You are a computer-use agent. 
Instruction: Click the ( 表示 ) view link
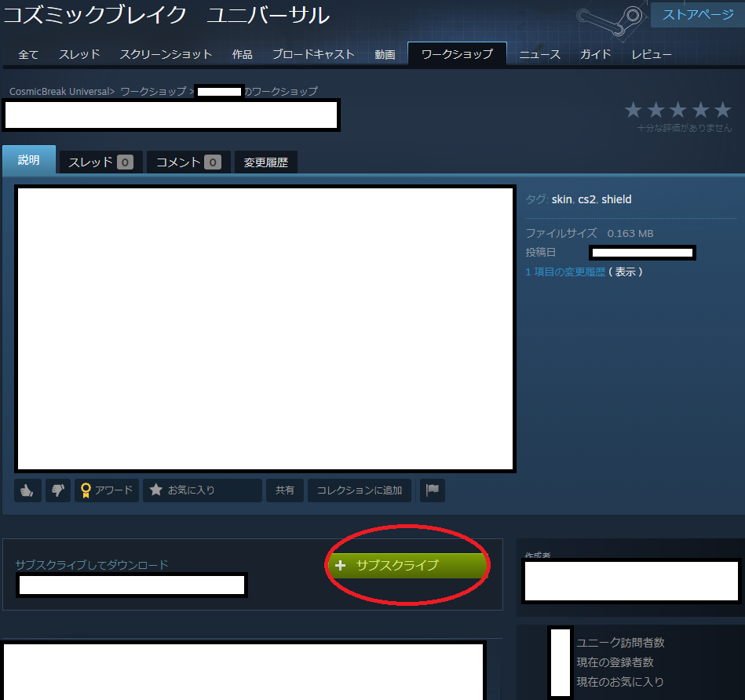625,272
